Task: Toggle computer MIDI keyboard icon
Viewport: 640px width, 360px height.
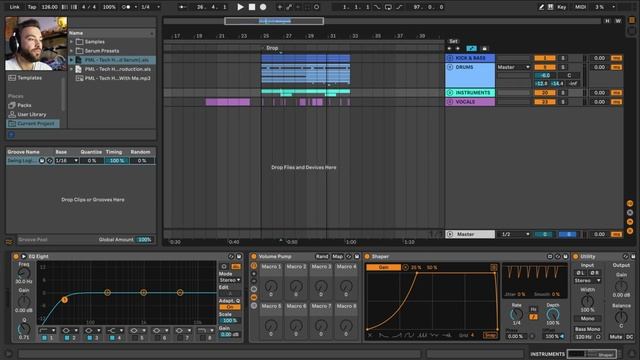Action: (550, 7)
